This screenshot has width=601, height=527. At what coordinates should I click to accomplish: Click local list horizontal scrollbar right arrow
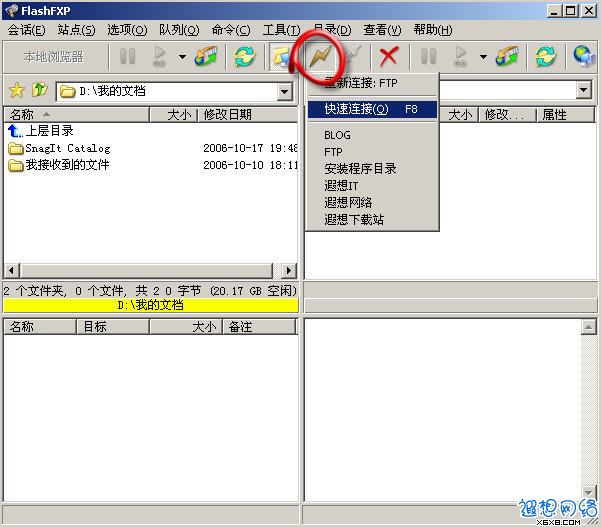click(289, 271)
